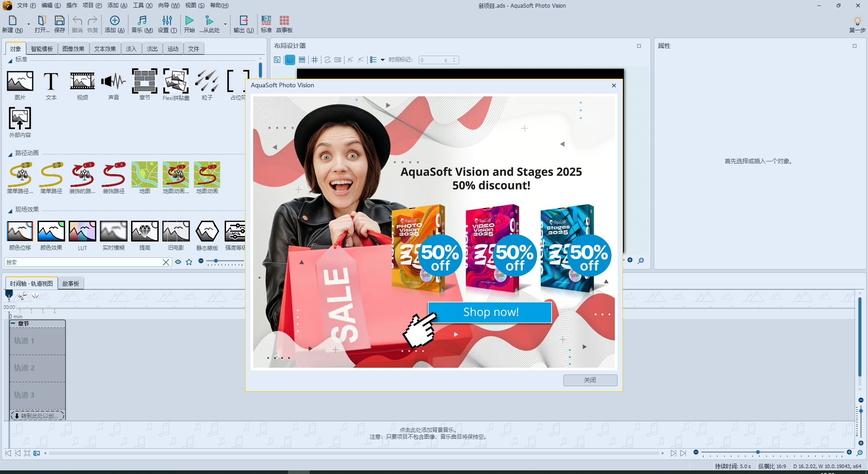Select the 视频 (Video) object icon
The height and width of the screenshot is (474, 868).
tap(82, 81)
